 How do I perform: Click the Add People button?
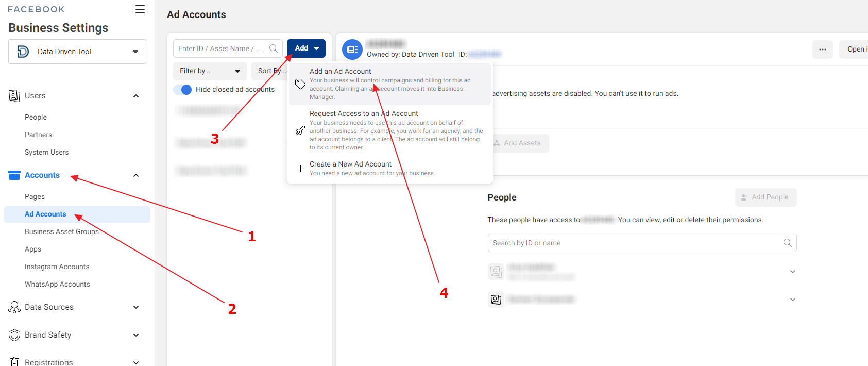click(765, 197)
